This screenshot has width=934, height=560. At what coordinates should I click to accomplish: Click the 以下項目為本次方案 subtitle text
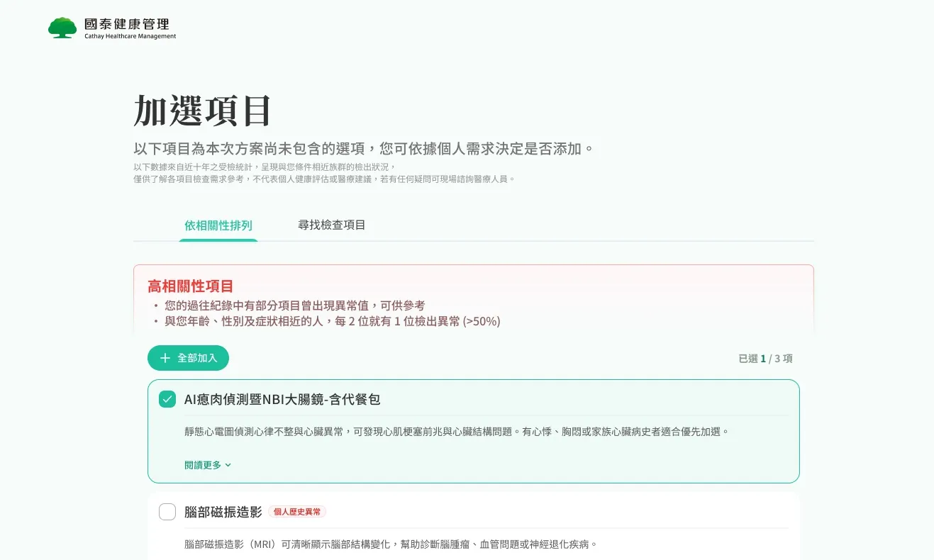click(x=364, y=149)
